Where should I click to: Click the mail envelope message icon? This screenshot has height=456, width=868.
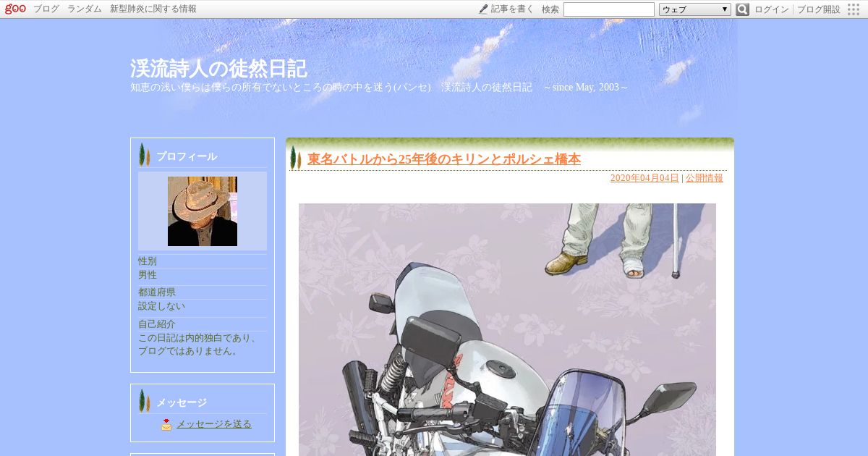coord(166,425)
